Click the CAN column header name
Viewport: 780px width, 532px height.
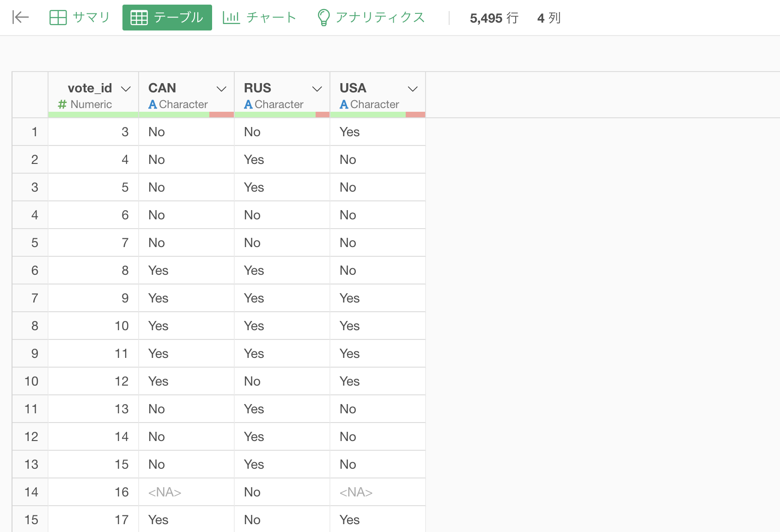162,88
